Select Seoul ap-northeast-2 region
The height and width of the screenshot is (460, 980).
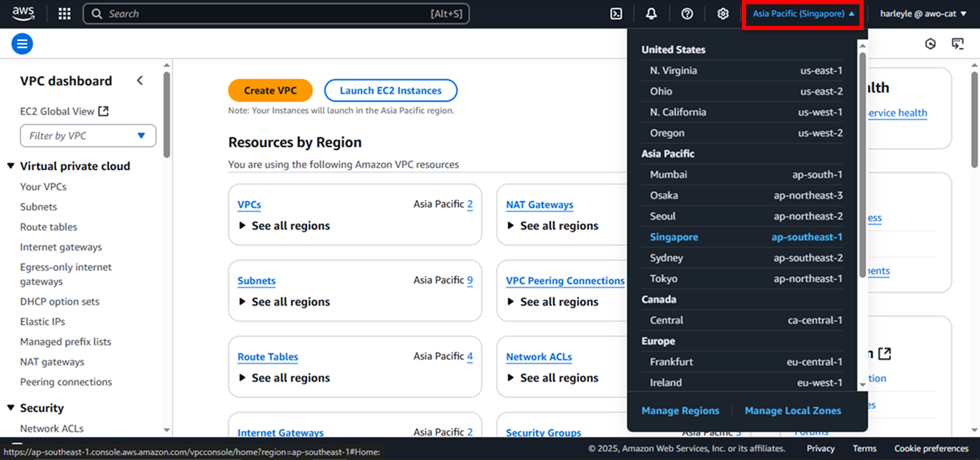743,216
